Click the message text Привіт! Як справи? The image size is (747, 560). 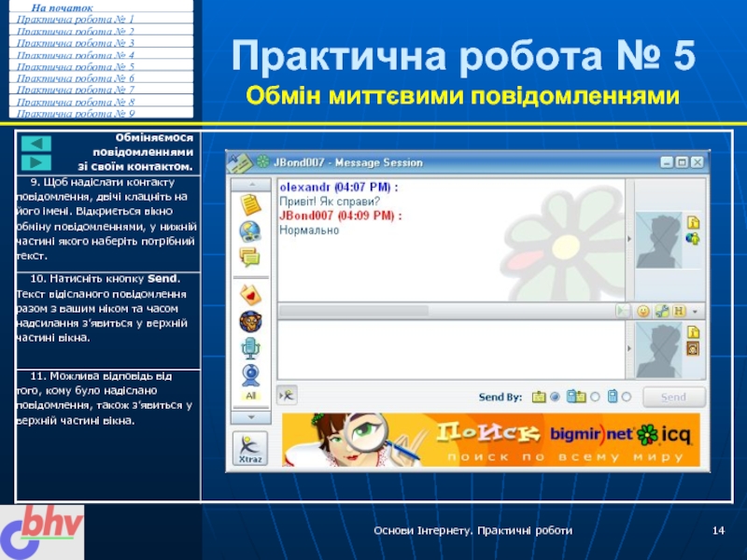pos(330,202)
